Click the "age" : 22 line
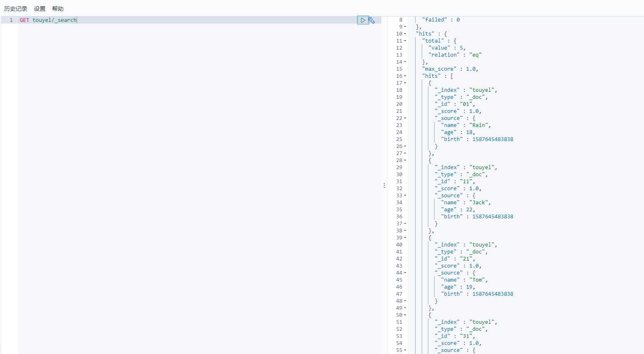The width and height of the screenshot is (644, 354). [458, 210]
